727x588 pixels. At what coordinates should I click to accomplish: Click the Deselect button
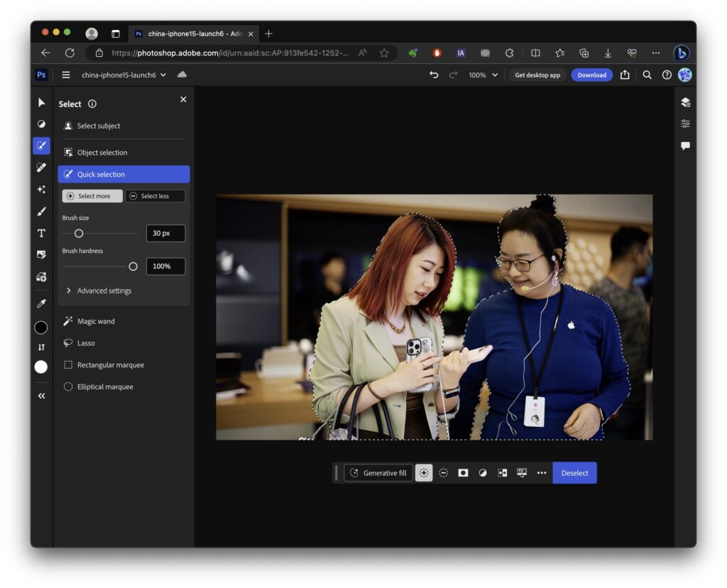574,473
